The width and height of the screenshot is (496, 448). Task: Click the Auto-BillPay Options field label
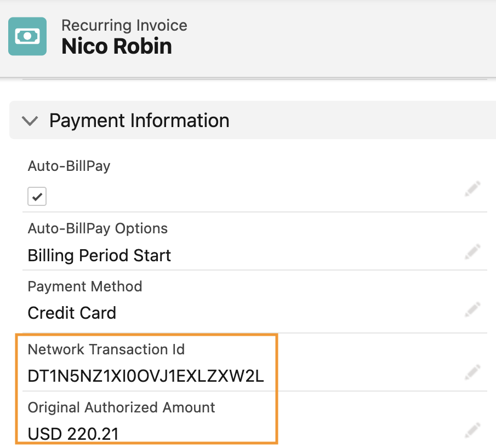[98, 228]
